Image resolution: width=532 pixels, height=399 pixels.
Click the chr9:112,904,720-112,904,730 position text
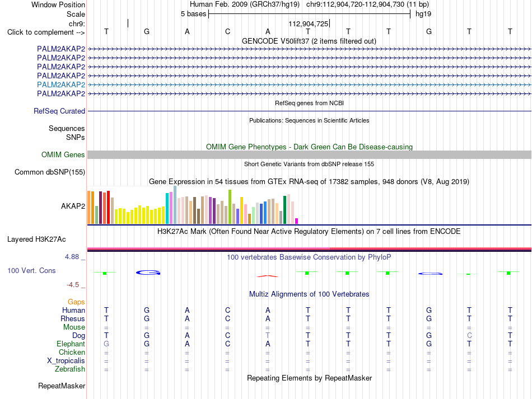(x=367, y=4)
